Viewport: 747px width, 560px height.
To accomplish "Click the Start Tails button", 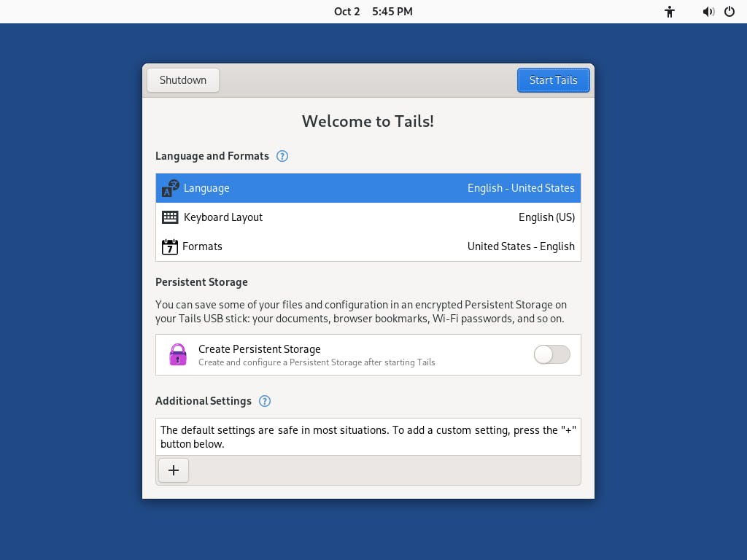I will (553, 80).
